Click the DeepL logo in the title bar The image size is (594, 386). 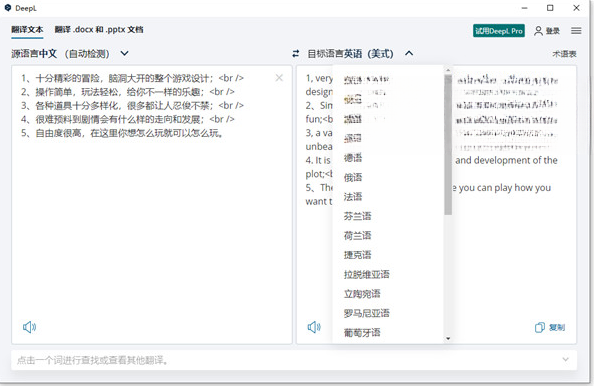[x=8, y=8]
